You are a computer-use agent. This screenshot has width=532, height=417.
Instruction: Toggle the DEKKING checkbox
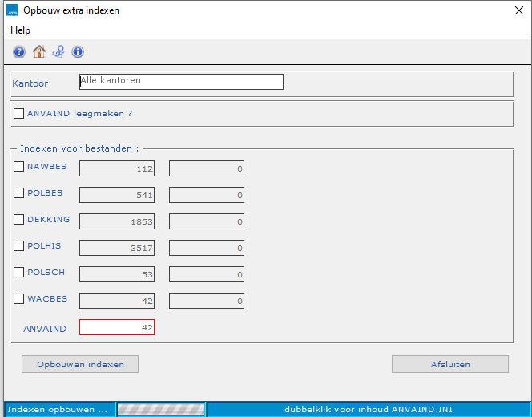click(19, 220)
